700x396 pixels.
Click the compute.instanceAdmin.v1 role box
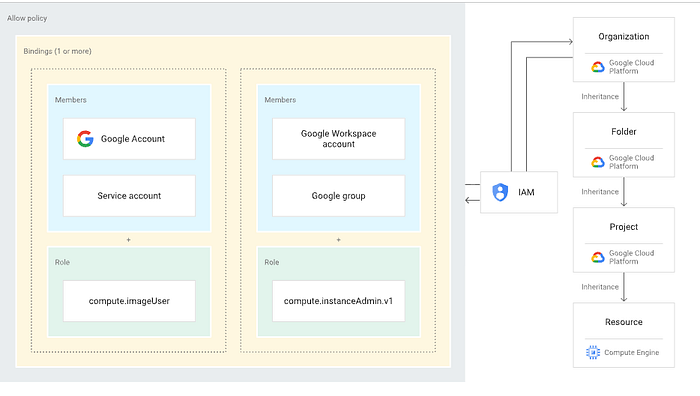pos(338,301)
